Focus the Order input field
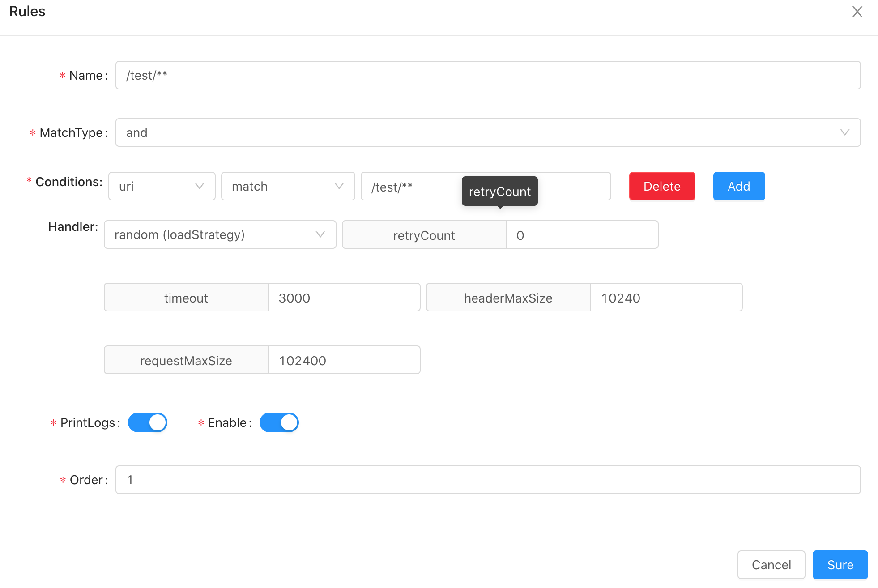This screenshot has width=878, height=588. [487, 480]
